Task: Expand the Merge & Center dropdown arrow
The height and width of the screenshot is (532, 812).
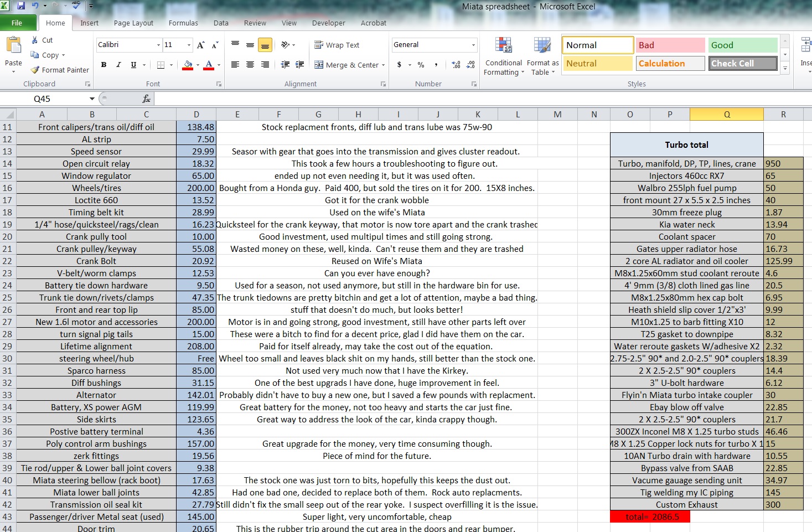Action: (x=384, y=65)
